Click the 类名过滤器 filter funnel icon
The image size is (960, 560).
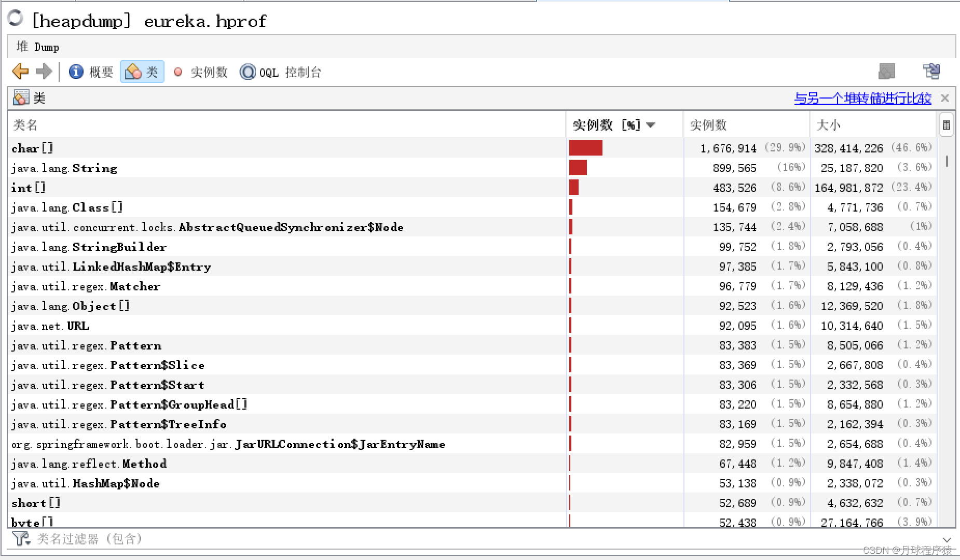click(x=21, y=539)
